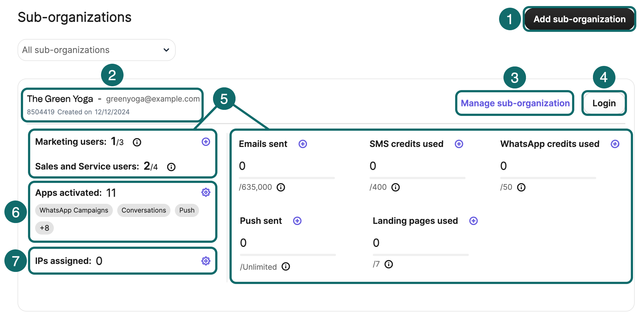Screen dimensions: 644x323
Task: Click the Landing pages used label
Action: click(x=415, y=221)
